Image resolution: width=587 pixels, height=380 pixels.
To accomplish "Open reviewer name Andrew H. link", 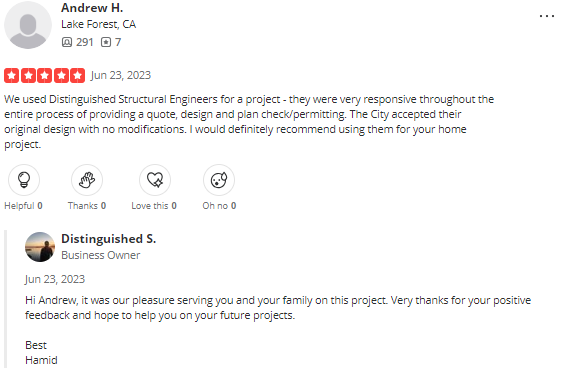I will click(92, 7).
